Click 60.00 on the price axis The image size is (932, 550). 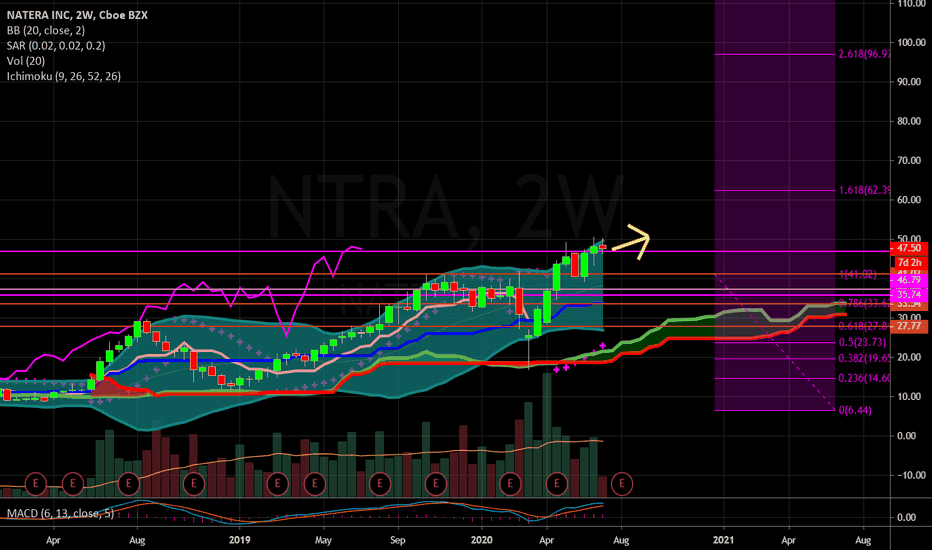click(911, 200)
